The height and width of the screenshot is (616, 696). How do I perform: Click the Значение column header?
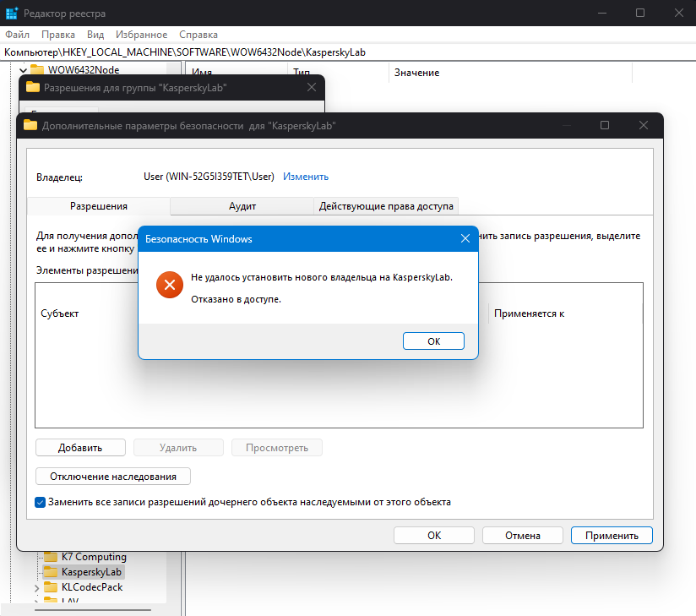510,73
